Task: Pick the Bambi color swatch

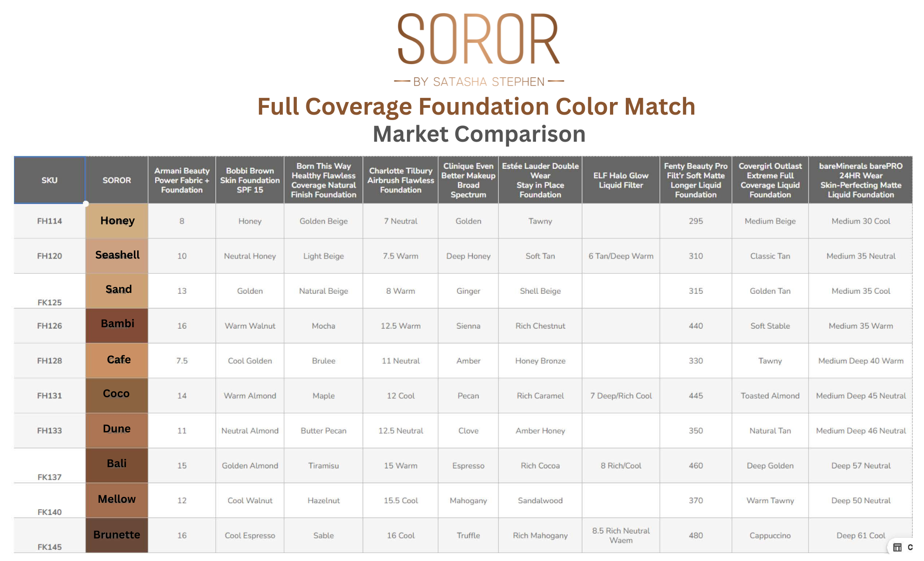Action: pos(117,325)
